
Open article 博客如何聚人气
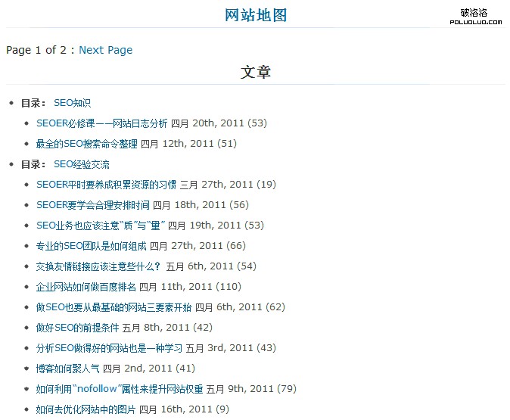pyautogui.click(x=67, y=369)
